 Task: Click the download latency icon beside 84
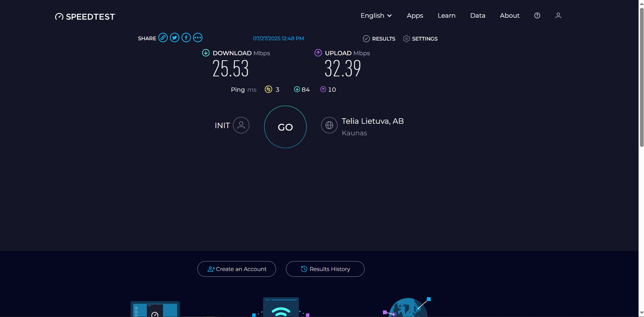point(297,89)
